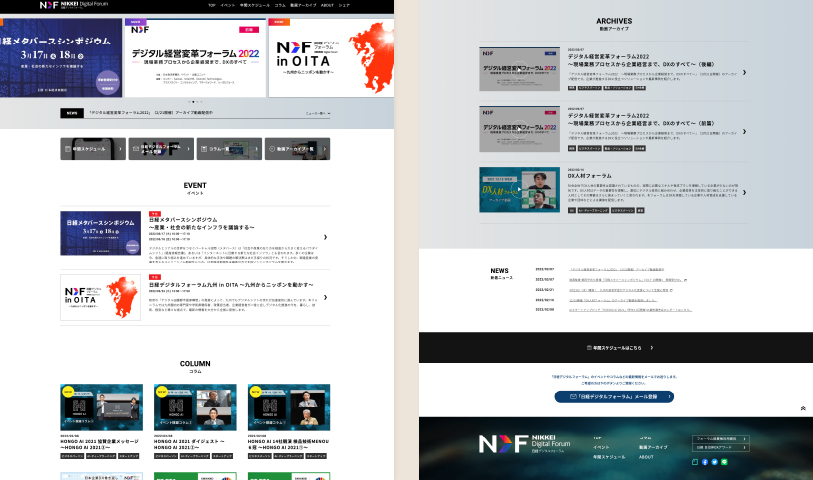This screenshot has height=480, width=813.
Task: Click the chevron on the DX人材フォーラム archive row
Action: [x=744, y=192]
